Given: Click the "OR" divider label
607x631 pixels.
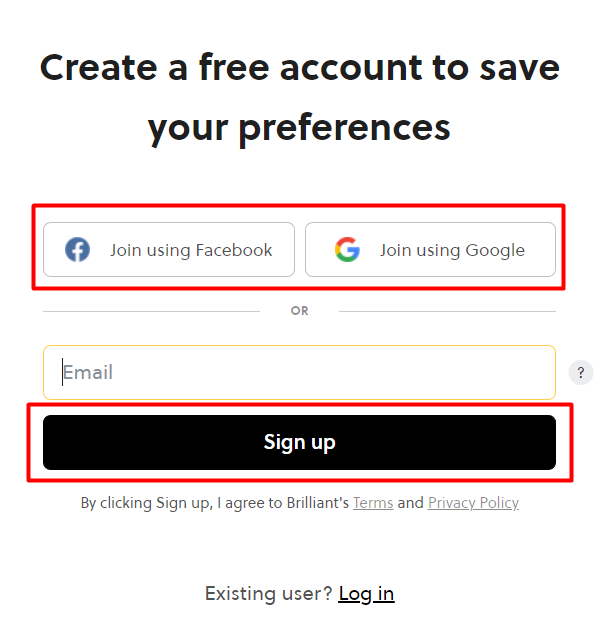Looking at the screenshot, I should (x=299, y=311).
